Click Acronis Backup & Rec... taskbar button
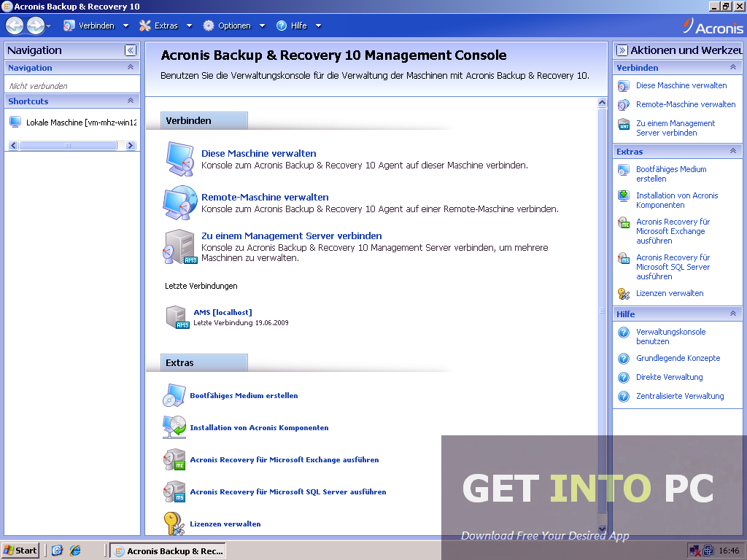 pos(169,551)
